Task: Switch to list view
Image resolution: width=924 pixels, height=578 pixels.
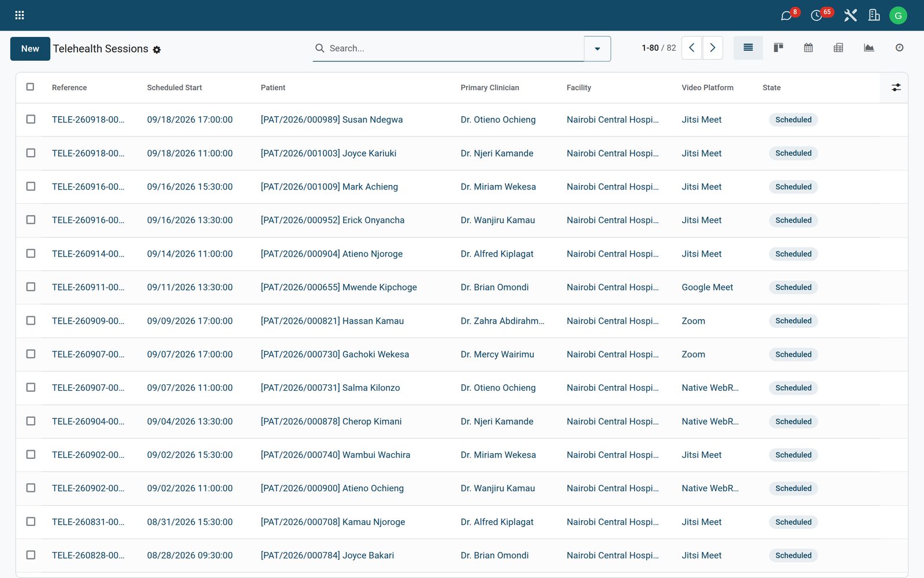Action: click(748, 48)
